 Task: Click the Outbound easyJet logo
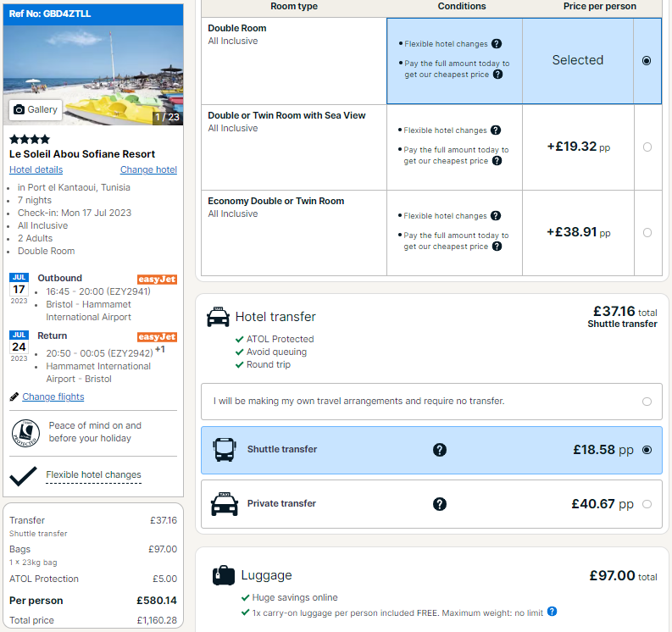(158, 280)
